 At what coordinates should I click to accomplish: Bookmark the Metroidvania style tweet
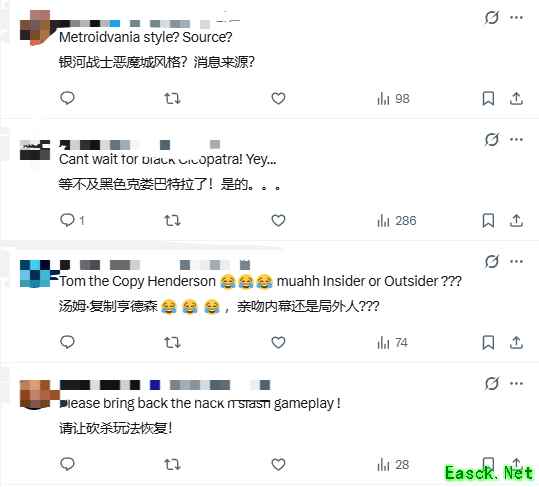(x=488, y=98)
